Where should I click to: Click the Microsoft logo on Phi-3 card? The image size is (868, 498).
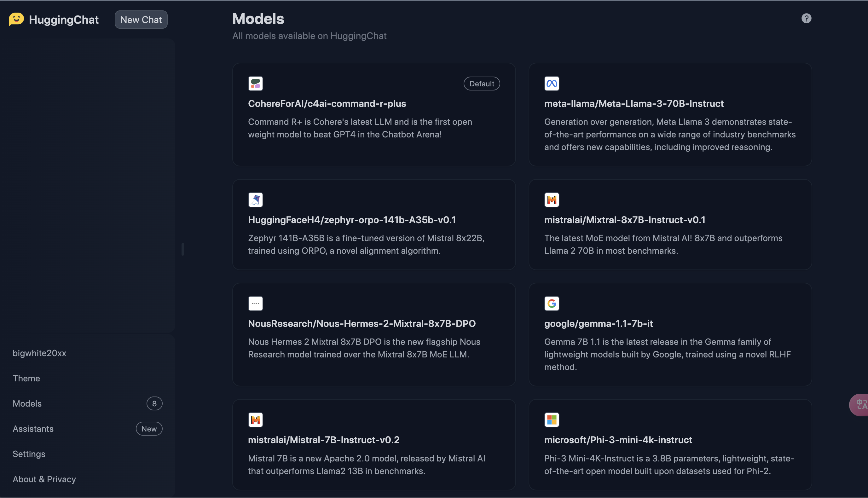[552, 420]
